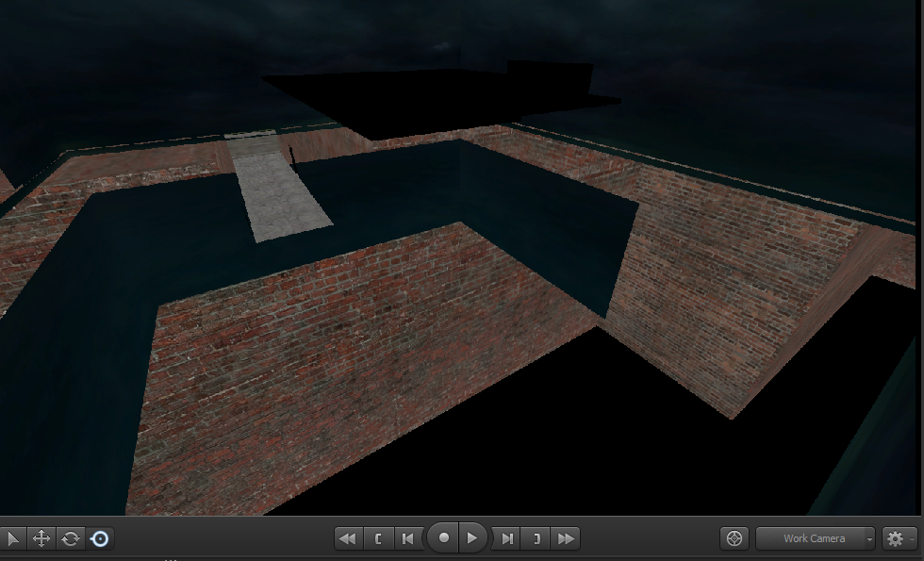Click the camera target crosshair icon

pyautogui.click(x=734, y=538)
